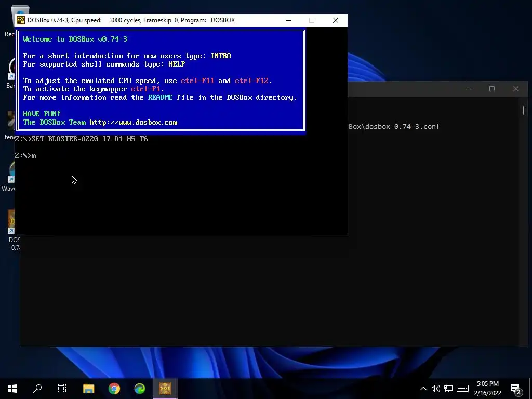The height and width of the screenshot is (399, 532).
Task: Click the README word in the banner
Action: pyautogui.click(x=160, y=97)
